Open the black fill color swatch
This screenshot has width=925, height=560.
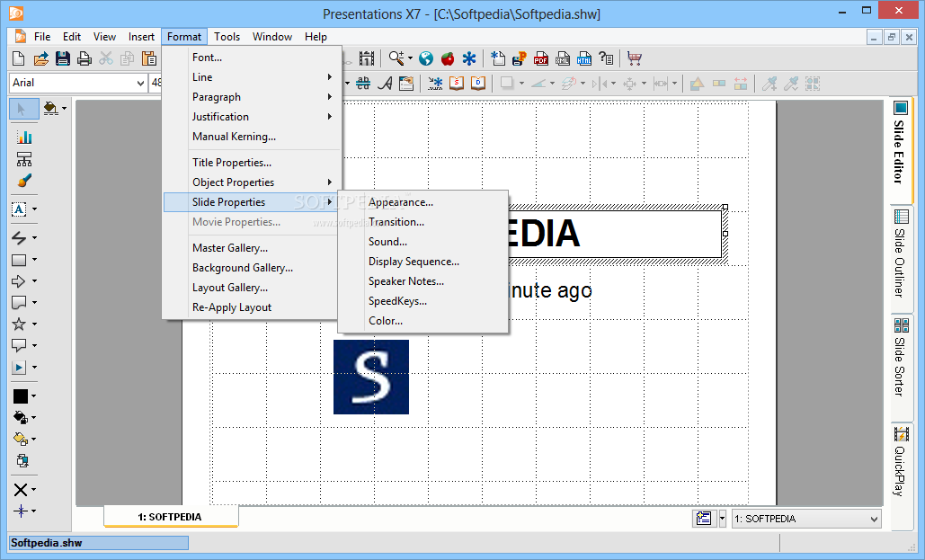pos(21,396)
